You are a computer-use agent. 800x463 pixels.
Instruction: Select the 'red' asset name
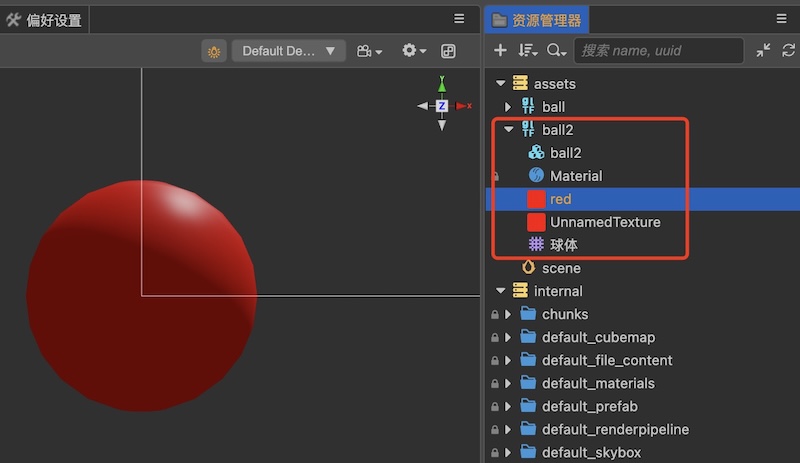pyautogui.click(x=560, y=199)
